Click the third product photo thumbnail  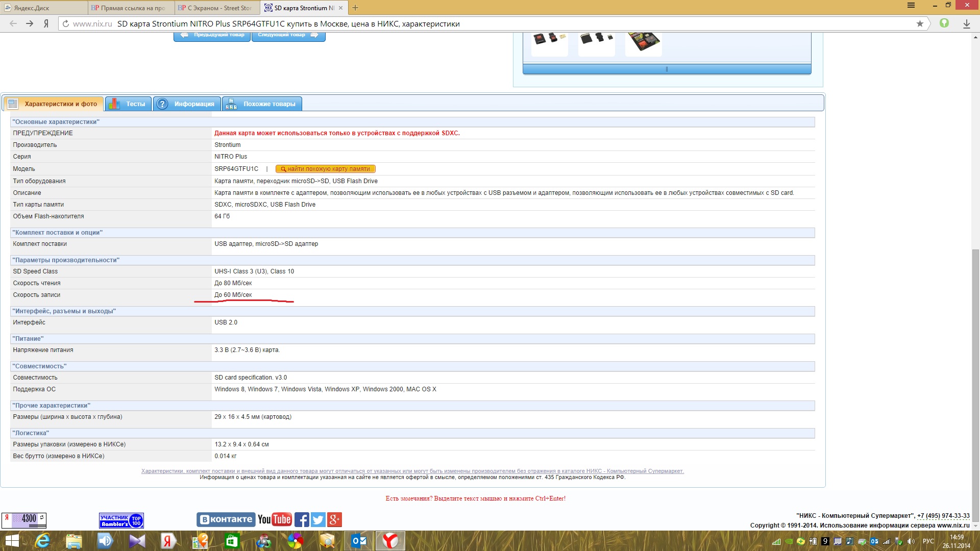(643, 42)
